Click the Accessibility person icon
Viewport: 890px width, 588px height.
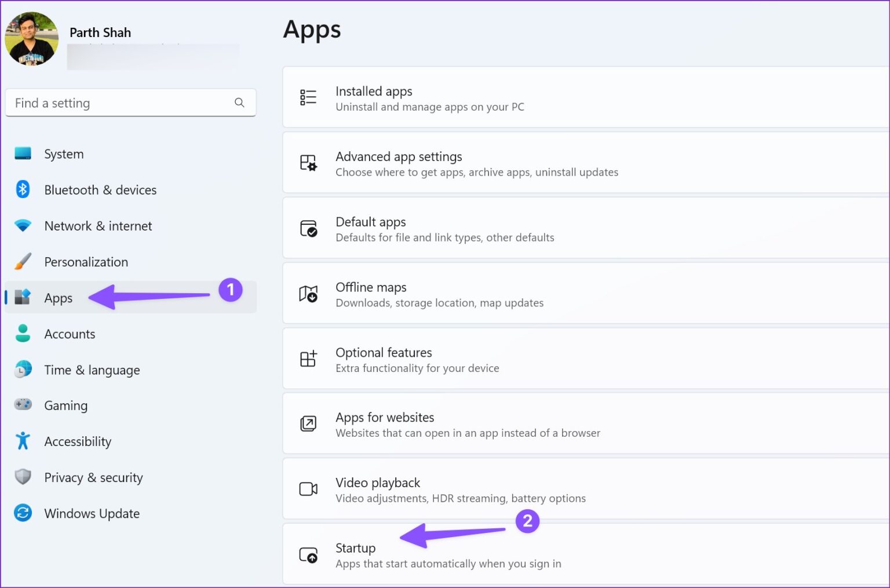click(22, 441)
